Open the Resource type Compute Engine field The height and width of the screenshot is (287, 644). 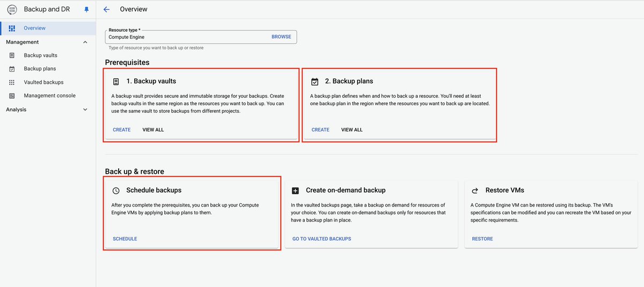[201, 37]
